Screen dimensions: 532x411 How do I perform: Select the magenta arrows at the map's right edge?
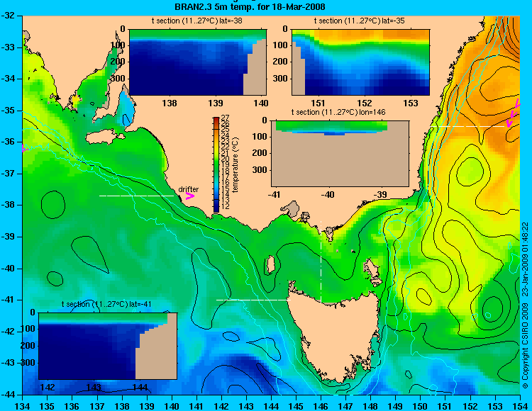[513, 113]
